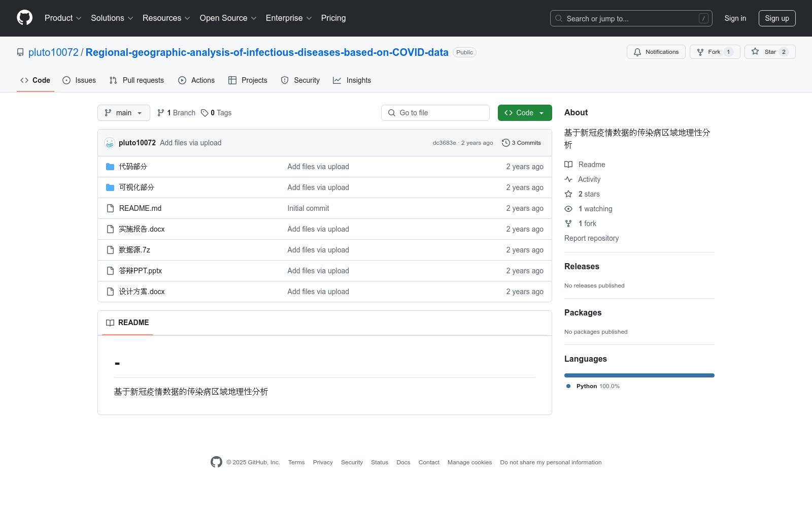This screenshot has height=508, width=812.
Task: Open the README.md file
Action: pyautogui.click(x=140, y=208)
